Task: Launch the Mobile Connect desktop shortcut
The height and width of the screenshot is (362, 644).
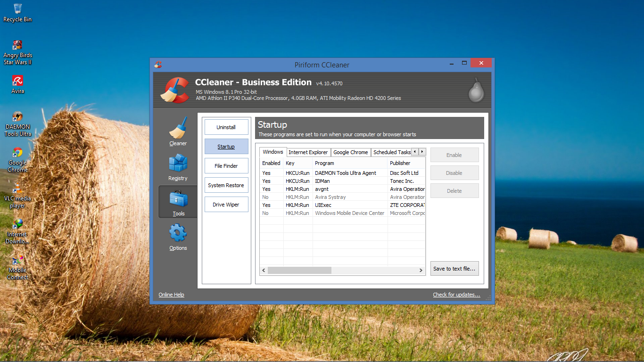Action: [17, 267]
